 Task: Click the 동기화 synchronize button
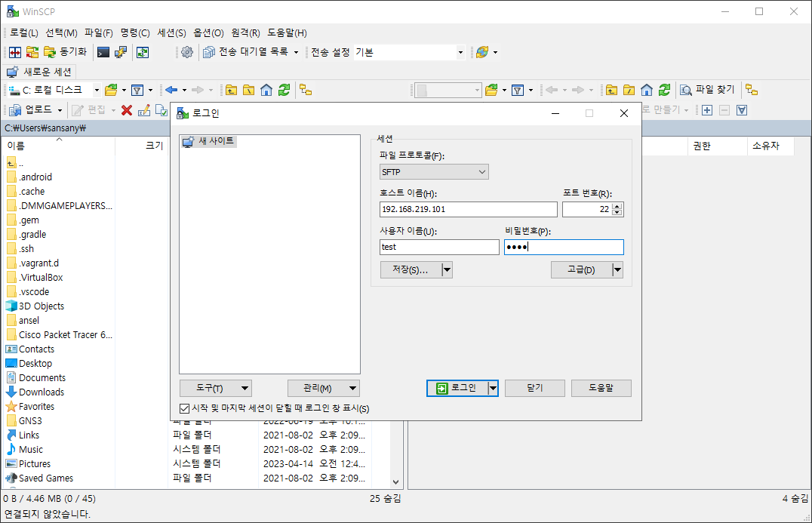(65, 52)
